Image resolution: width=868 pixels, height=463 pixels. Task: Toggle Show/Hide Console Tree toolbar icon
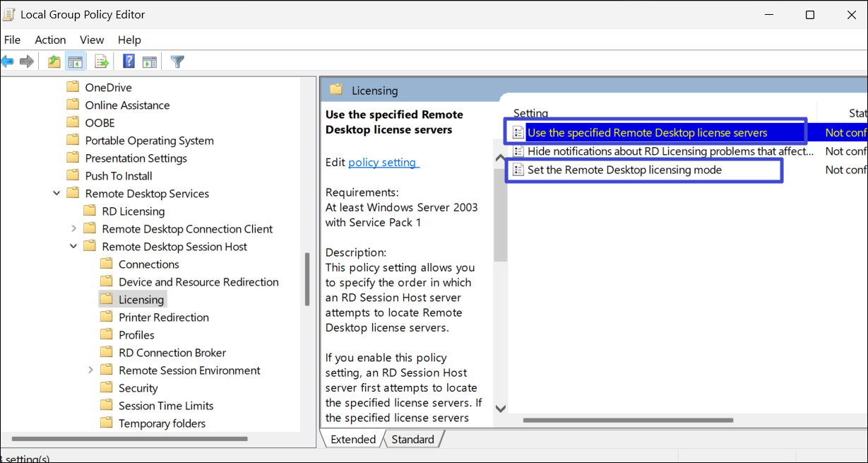[x=75, y=61]
